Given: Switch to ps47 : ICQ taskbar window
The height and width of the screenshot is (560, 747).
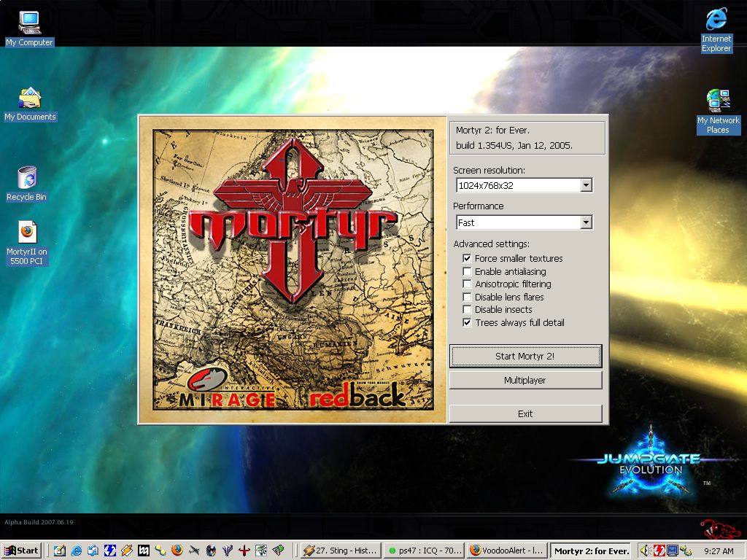Looking at the screenshot, I should [425, 551].
